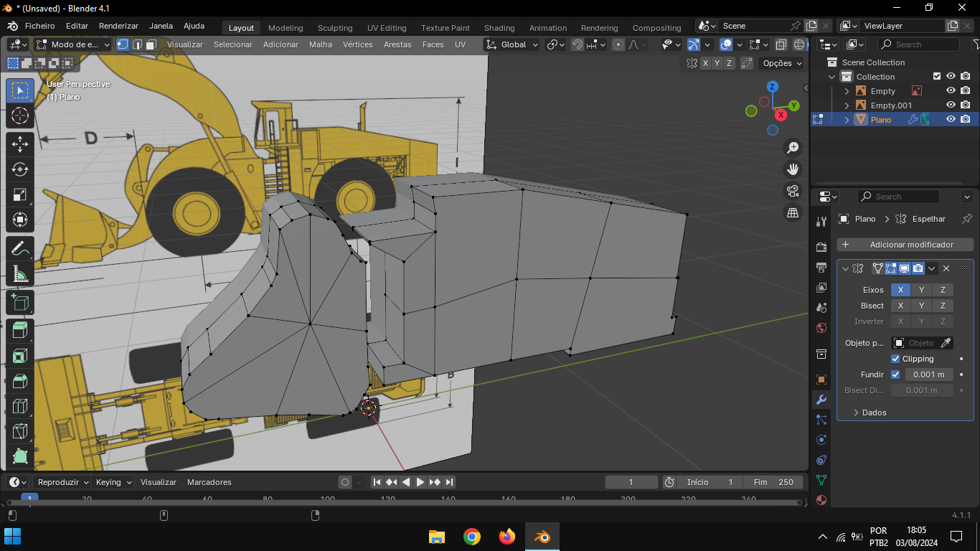Switch to the Sculpting workspace tab
Viewport: 980px width, 551px height.
click(334, 28)
